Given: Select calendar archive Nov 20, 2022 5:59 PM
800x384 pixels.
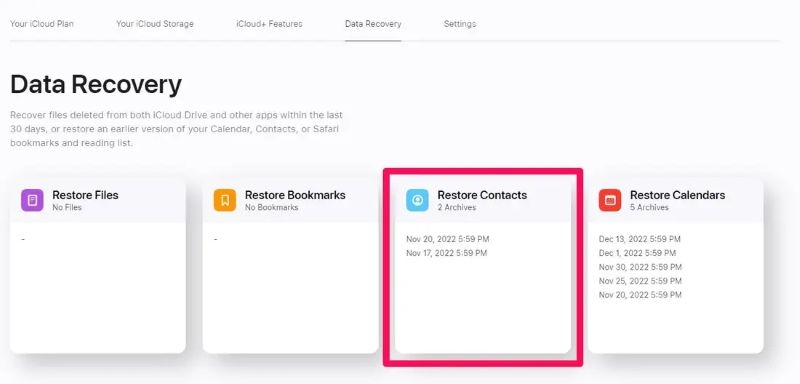Looking at the screenshot, I should coord(640,295).
